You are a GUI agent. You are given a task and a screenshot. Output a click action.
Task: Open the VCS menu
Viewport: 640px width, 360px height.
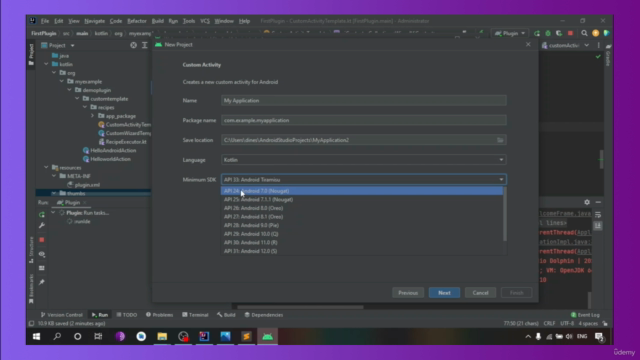(x=205, y=21)
